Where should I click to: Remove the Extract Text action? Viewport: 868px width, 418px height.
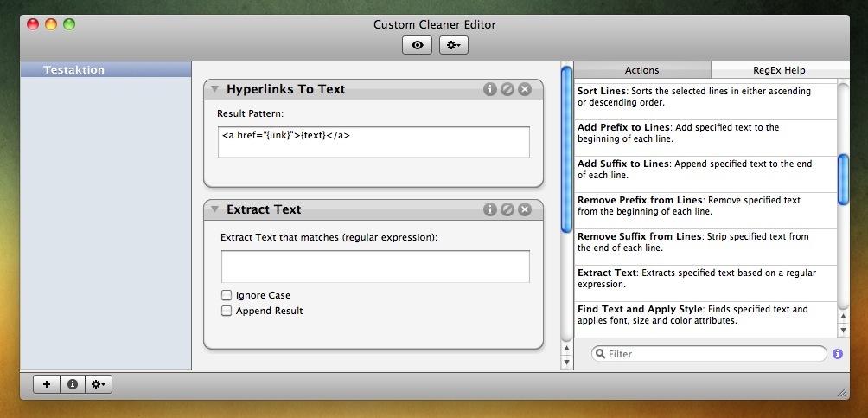coord(525,209)
